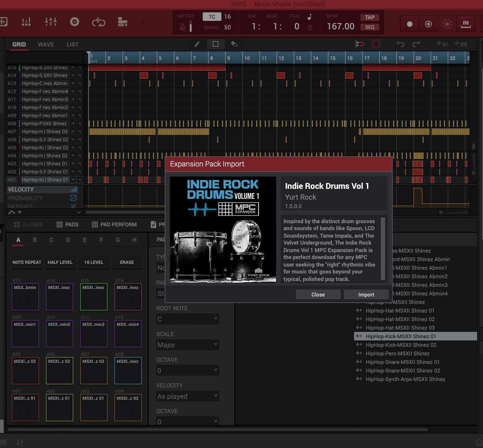Select HipHop-Snare-MSXII Shinez 01 sample
The width and height of the screenshot is (483, 448).
pos(402,362)
